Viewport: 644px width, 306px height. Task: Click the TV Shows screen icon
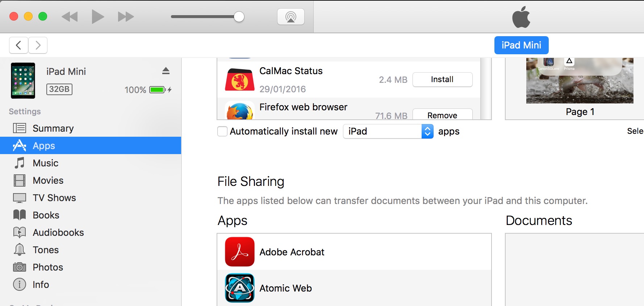(x=20, y=198)
